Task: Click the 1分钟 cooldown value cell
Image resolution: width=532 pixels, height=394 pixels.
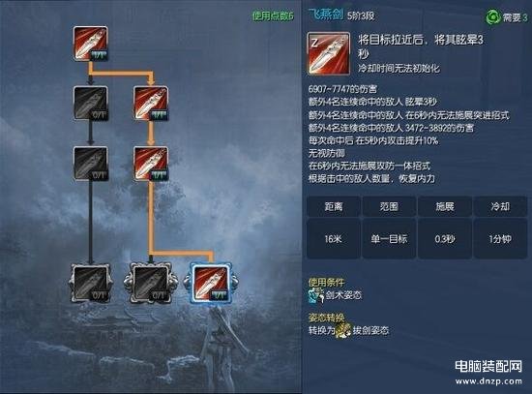Action: (x=500, y=239)
